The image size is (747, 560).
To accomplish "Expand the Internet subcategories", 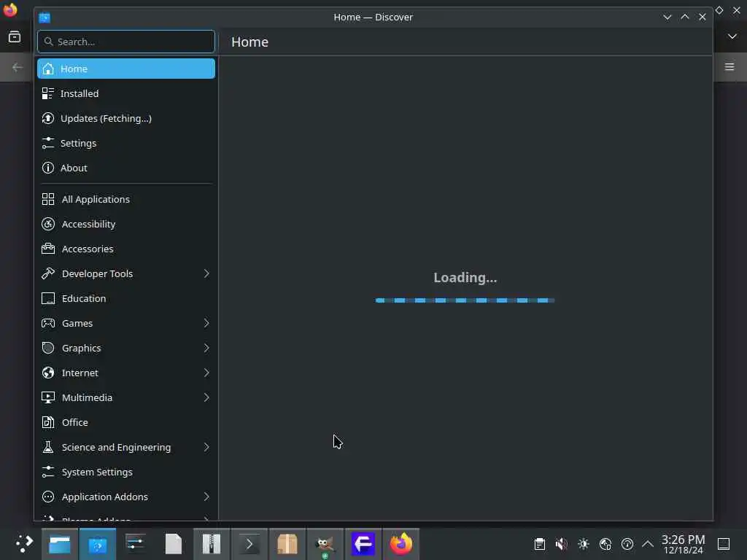I will tap(206, 373).
